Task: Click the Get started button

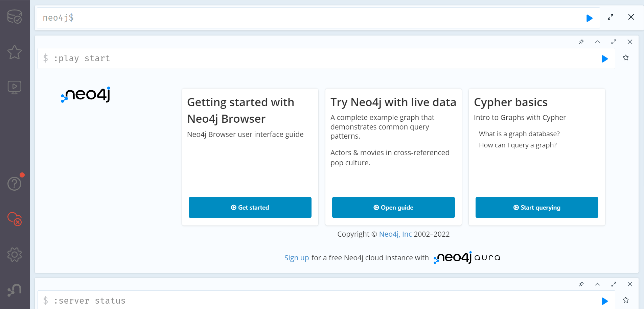Action: tap(250, 207)
